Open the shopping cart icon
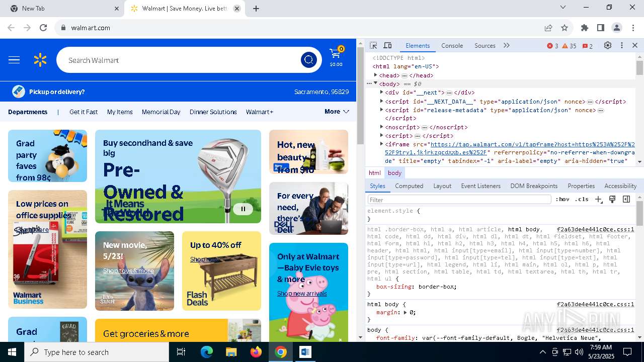The width and height of the screenshot is (644, 362). click(336, 57)
